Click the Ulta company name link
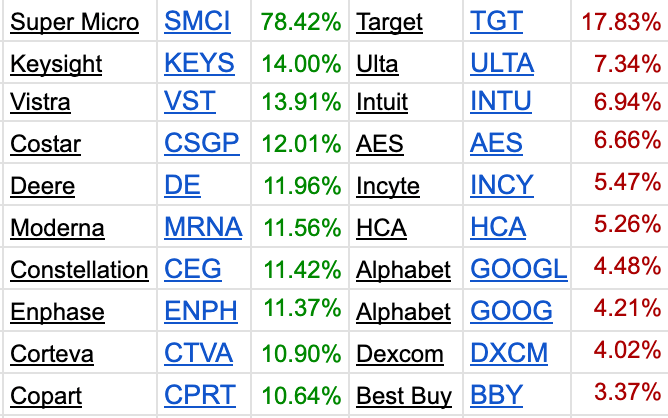Viewport: 668px width, 418px height. 377,64
